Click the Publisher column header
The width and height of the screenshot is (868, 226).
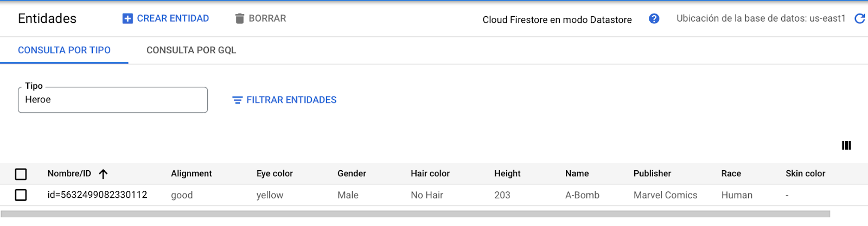pyautogui.click(x=652, y=173)
